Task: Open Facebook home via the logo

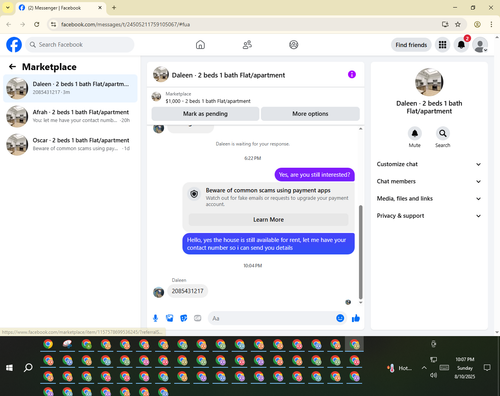Action: tap(14, 45)
